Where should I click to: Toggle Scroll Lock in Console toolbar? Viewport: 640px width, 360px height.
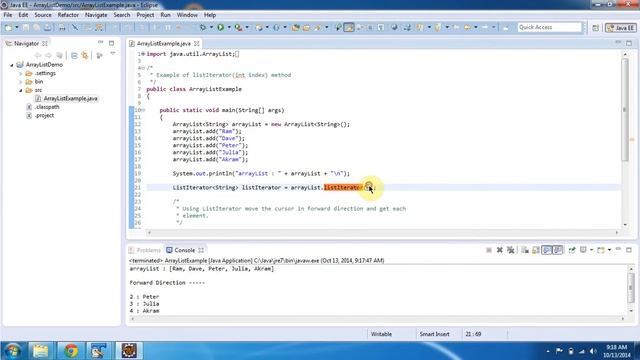point(536,250)
